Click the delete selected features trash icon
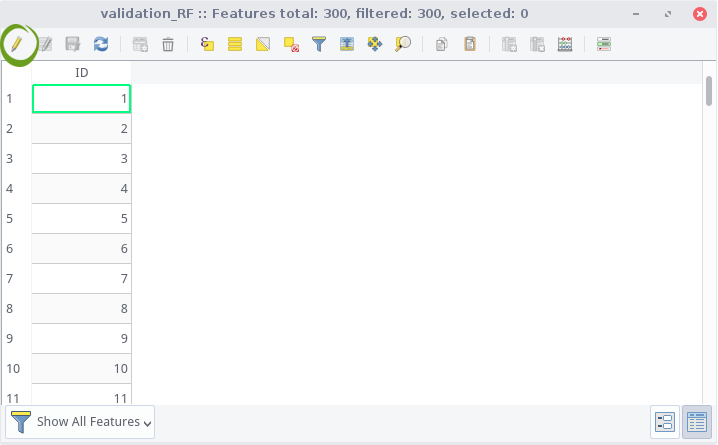 (168, 44)
